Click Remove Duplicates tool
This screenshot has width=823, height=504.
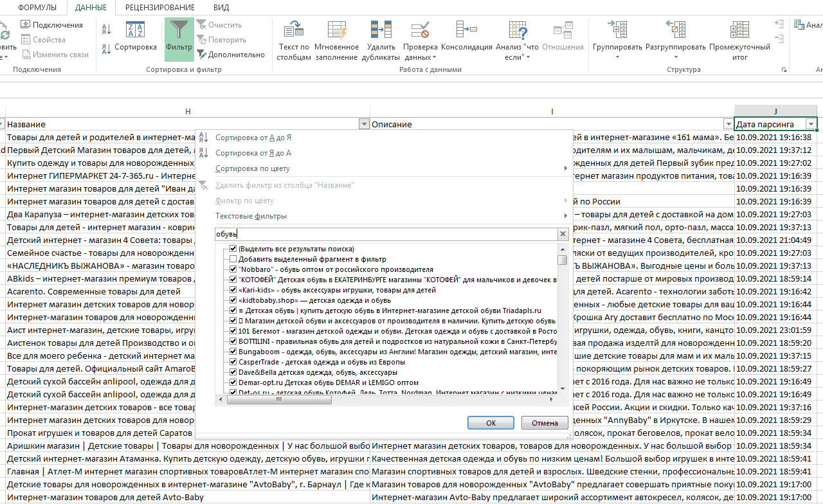pyautogui.click(x=381, y=40)
